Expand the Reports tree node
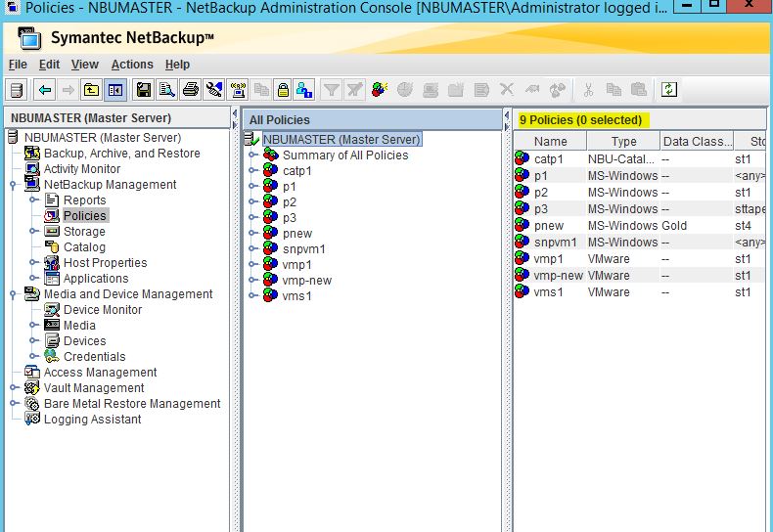Screen dimensions: 773x532 coord(33,200)
